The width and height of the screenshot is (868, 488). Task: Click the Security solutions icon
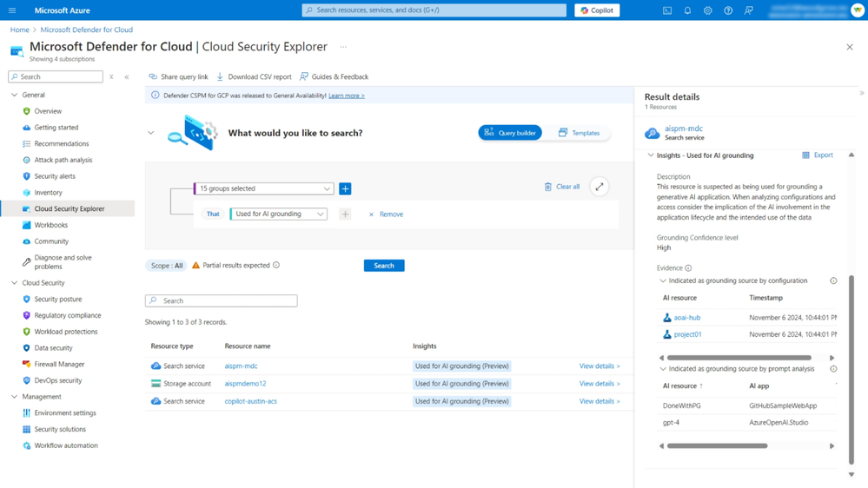click(26, 429)
